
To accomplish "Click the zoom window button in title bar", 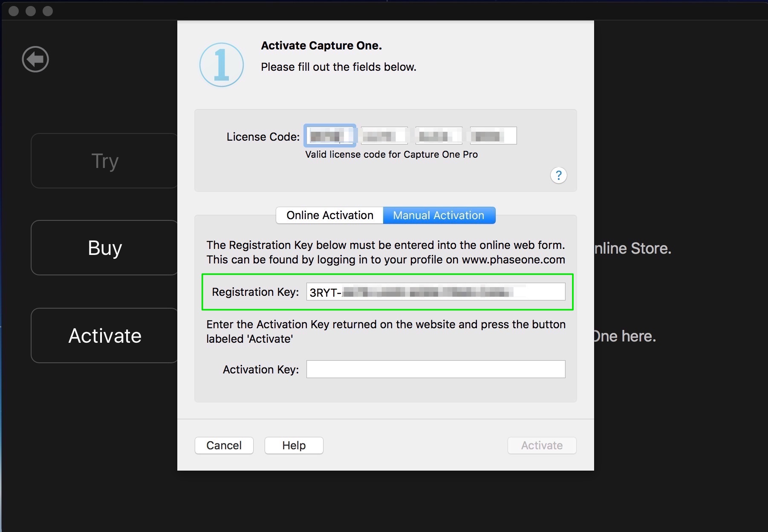I will [x=48, y=11].
